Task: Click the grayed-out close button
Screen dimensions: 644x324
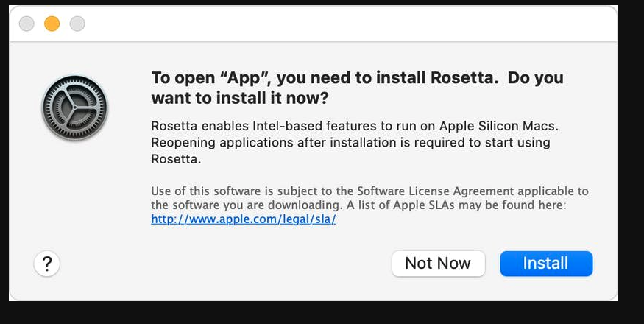Action: click(26, 24)
